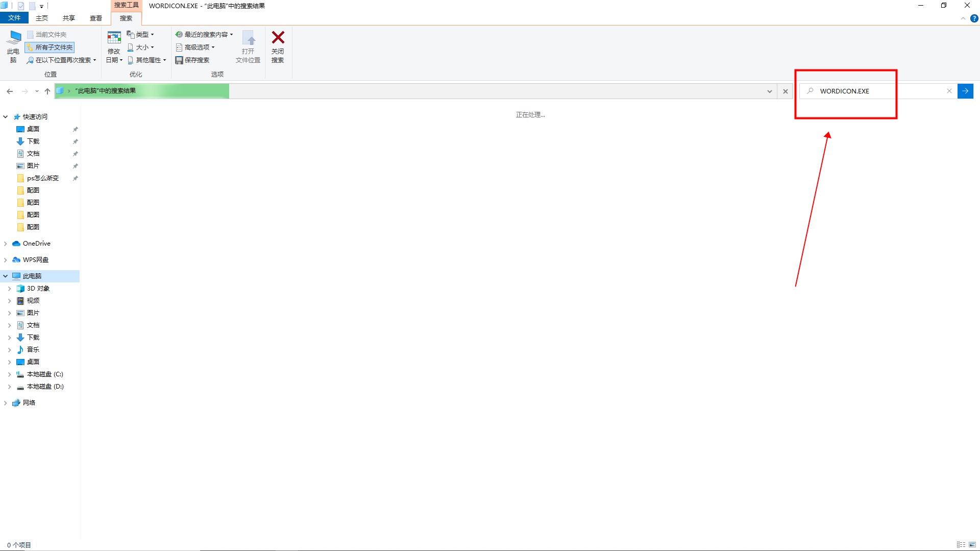Click the Save Search disk icon

pos(179,60)
